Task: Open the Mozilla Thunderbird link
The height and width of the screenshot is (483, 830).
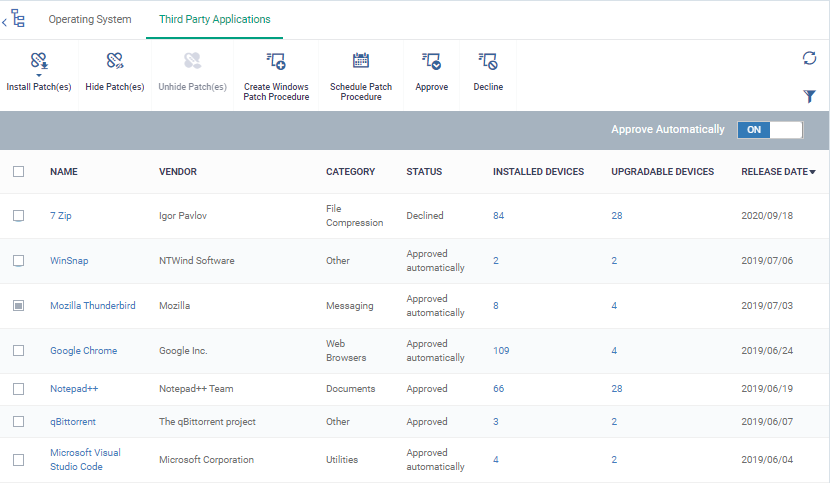Action: (x=93, y=306)
